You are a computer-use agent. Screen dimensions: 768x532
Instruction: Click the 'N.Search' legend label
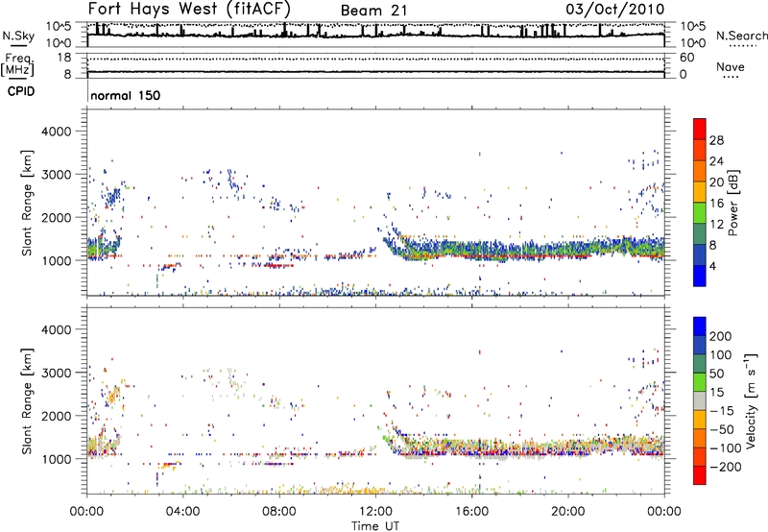pos(741,36)
